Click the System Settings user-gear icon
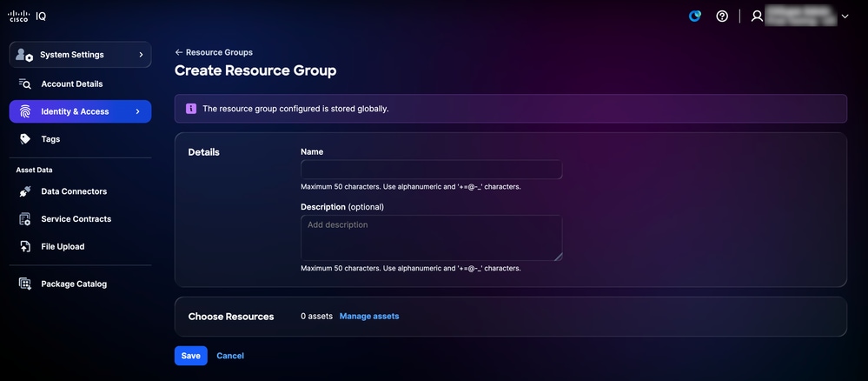Viewport: 868px width, 381px height. (24, 54)
